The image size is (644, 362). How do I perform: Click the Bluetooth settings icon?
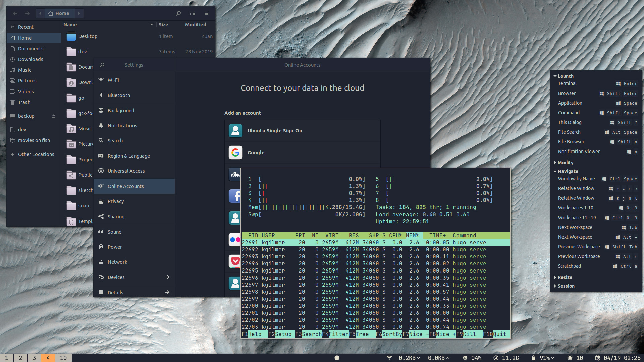[101, 95]
